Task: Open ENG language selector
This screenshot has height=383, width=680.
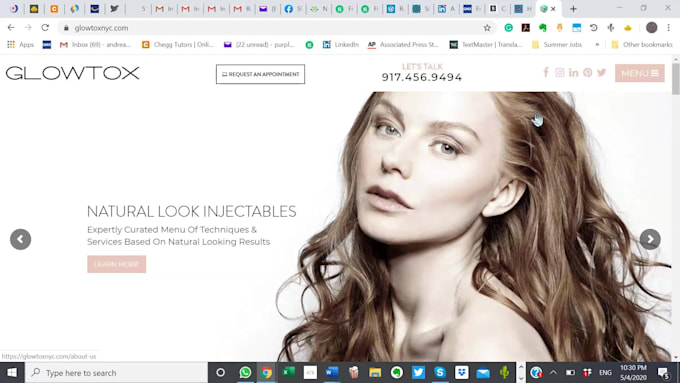Action: tap(605, 373)
